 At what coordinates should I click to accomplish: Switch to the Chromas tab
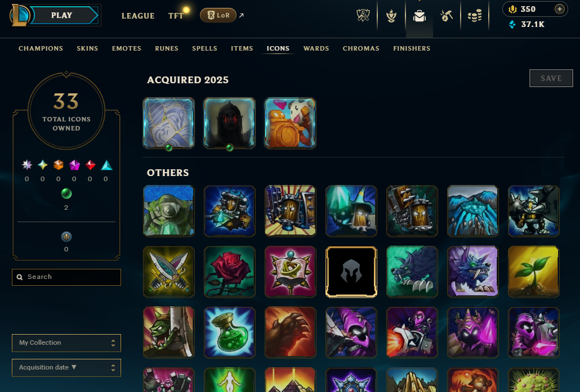point(361,48)
